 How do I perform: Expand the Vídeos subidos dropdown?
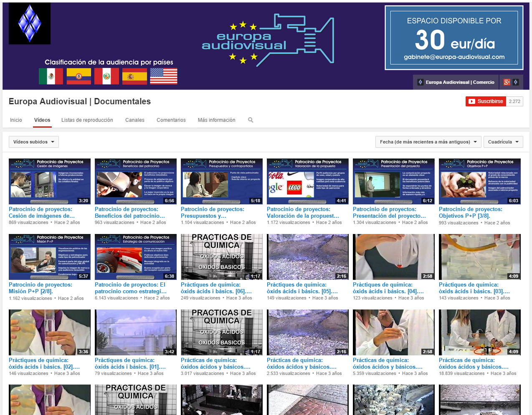tap(34, 142)
